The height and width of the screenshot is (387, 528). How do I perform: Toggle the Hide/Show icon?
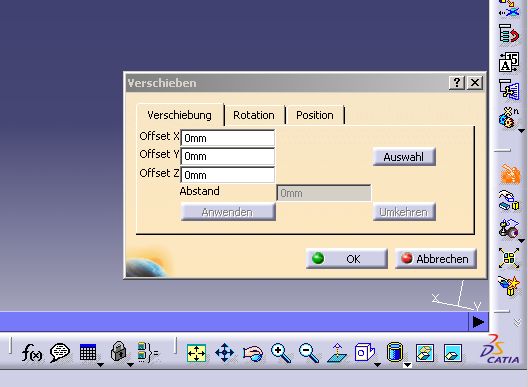point(425,353)
